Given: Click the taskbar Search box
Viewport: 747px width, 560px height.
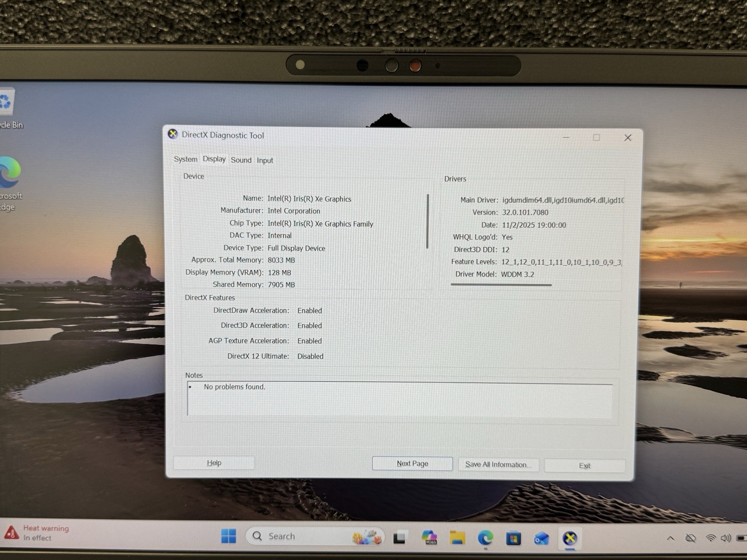Looking at the screenshot, I should click(315, 537).
